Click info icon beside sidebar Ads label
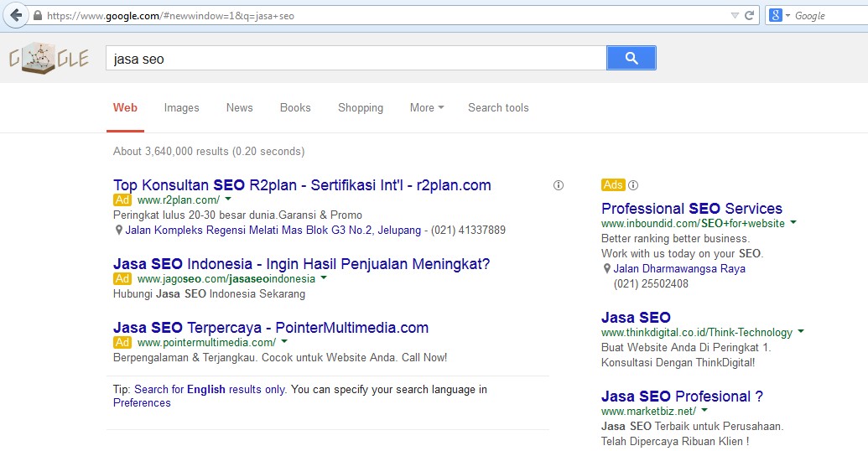Viewport: 868px width, 451px height. click(633, 185)
